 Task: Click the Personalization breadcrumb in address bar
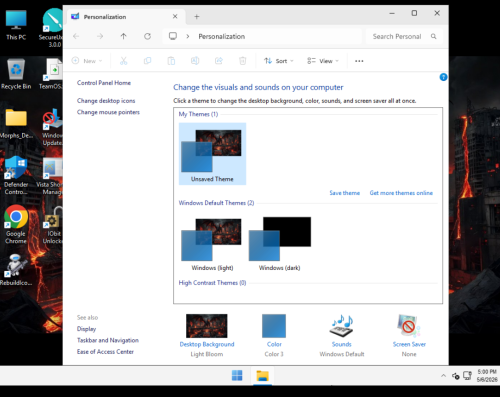tap(222, 36)
